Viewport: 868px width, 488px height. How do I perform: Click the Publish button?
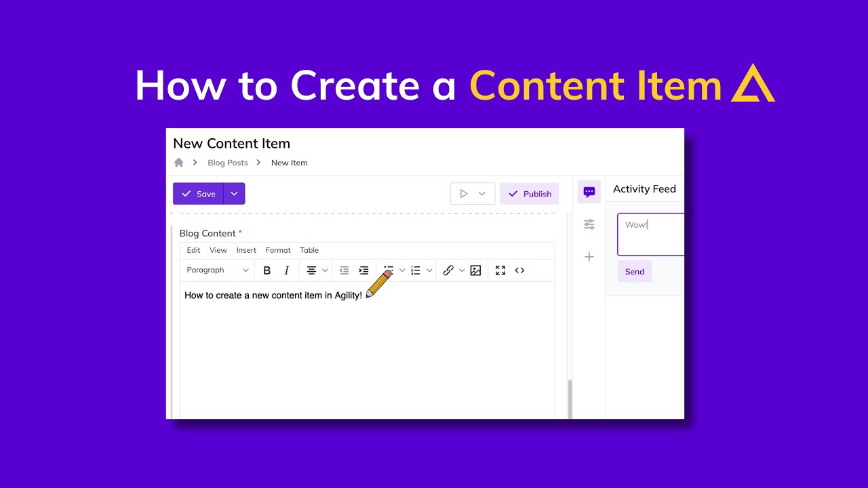(x=530, y=194)
